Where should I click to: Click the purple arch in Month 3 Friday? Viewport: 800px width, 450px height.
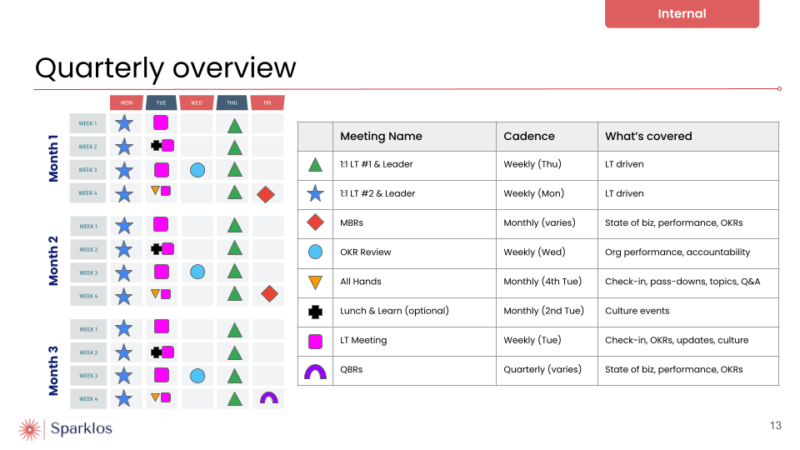268,398
